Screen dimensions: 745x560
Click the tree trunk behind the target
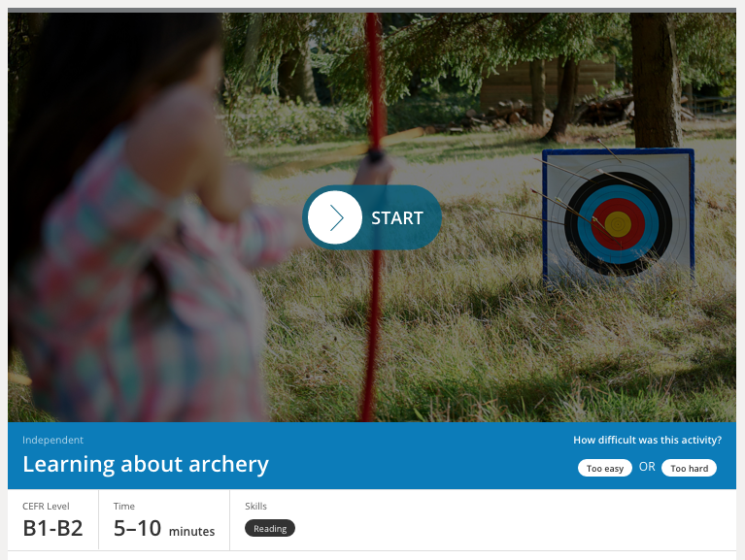point(657,81)
